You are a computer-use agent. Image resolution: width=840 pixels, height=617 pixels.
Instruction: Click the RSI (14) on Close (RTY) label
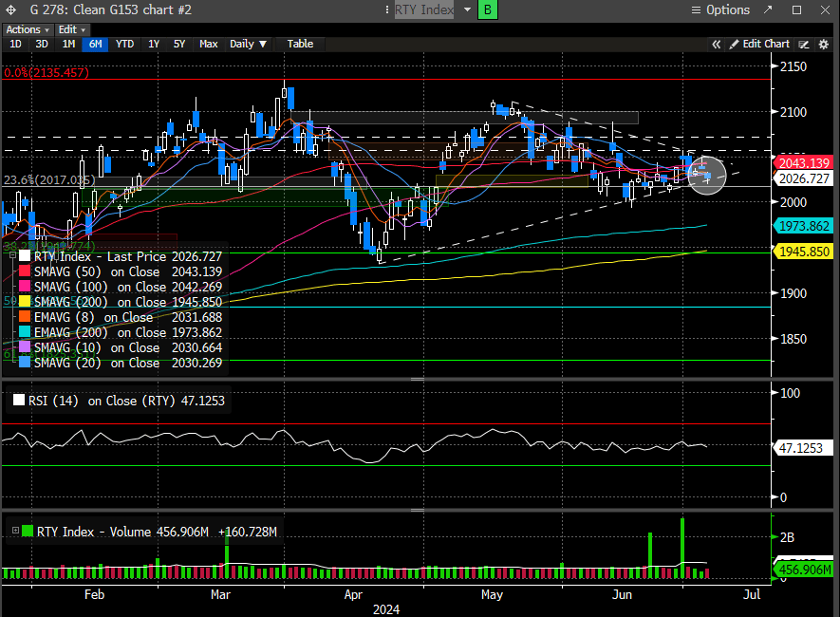point(102,401)
